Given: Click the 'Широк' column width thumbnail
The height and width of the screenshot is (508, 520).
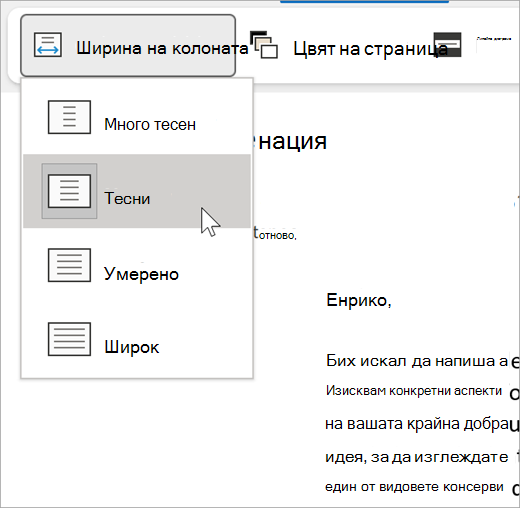Looking at the screenshot, I should pyautogui.click(x=69, y=339).
